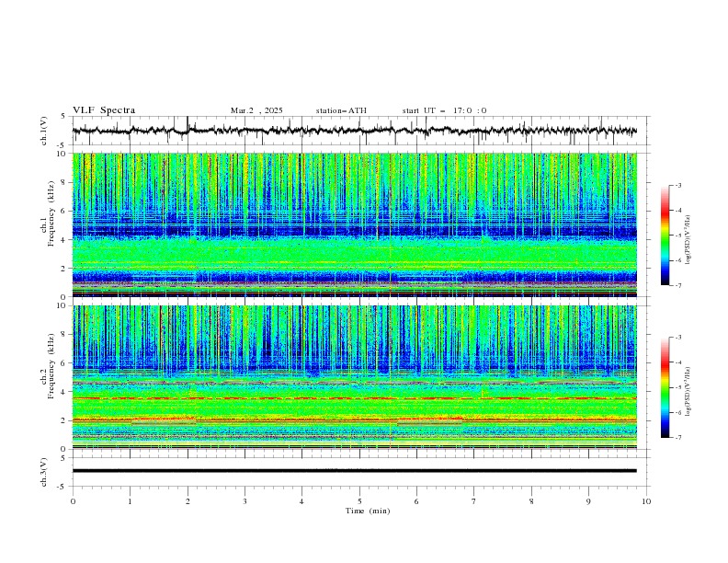Click time axis tick label "5"

tap(359, 501)
